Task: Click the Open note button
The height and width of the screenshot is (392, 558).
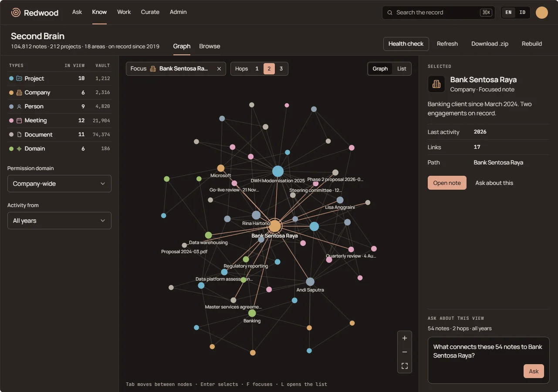Action: (x=447, y=183)
